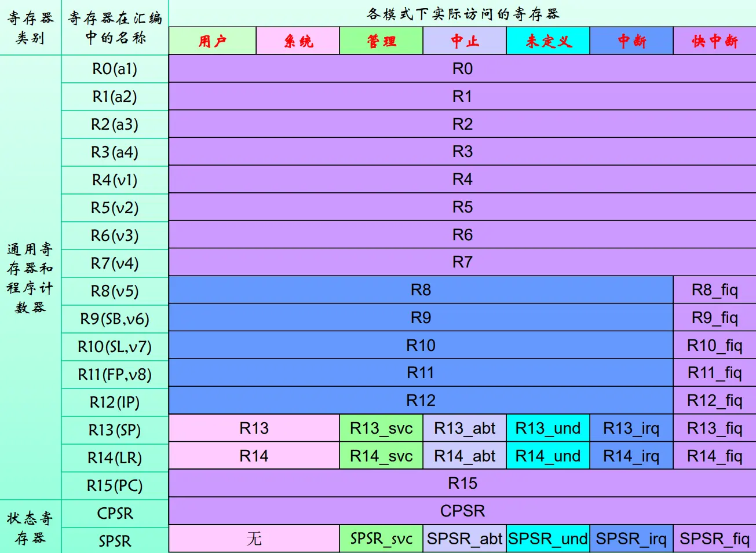Image resolution: width=756 pixels, height=553 pixels.
Task: Click the R13_abt cell
Action: click(465, 428)
